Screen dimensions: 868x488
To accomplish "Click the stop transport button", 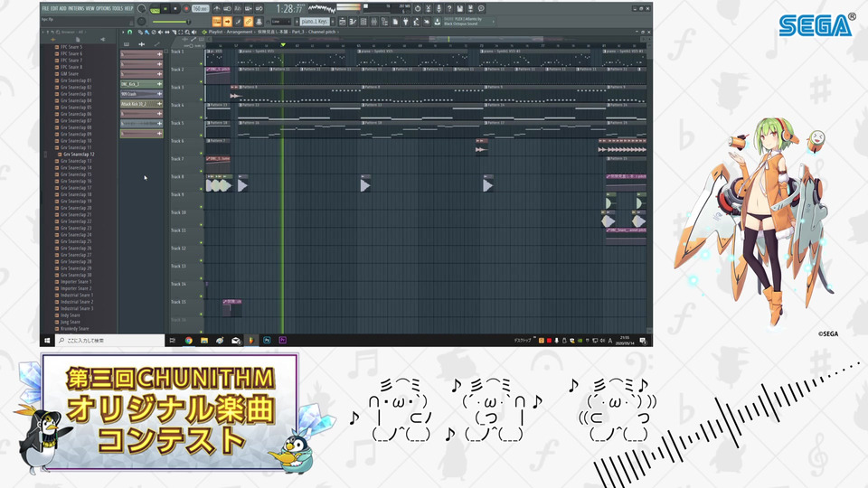I will pos(175,8).
